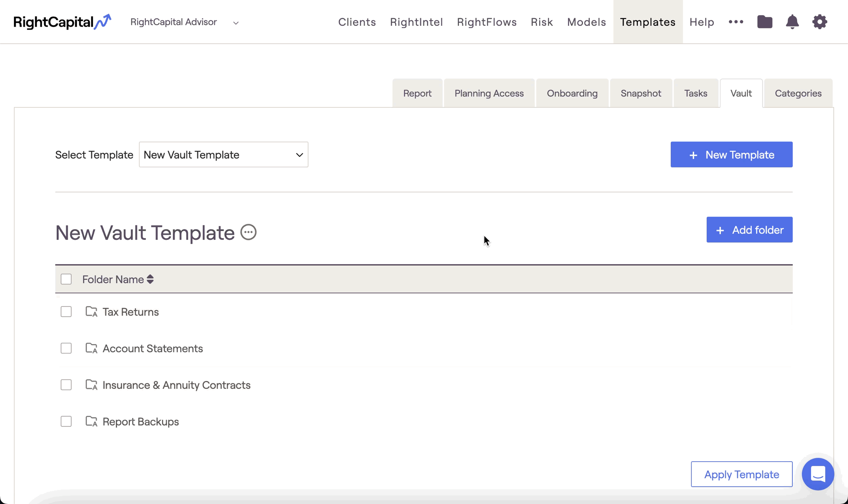Click the New Vault Template heading
This screenshot has width=848, height=504.
[x=145, y=233]
